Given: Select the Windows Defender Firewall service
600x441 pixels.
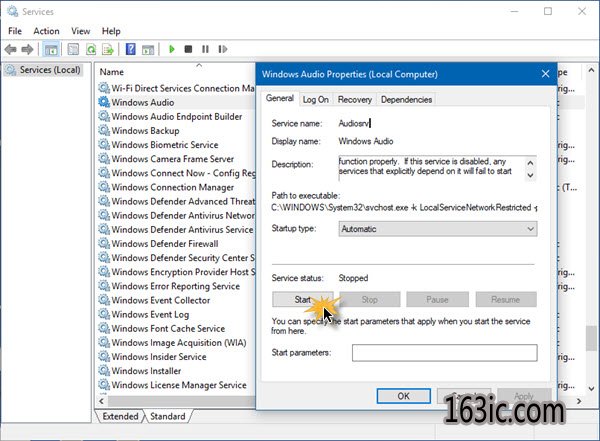Looking at the screenshot, I should tap(177, 244).
